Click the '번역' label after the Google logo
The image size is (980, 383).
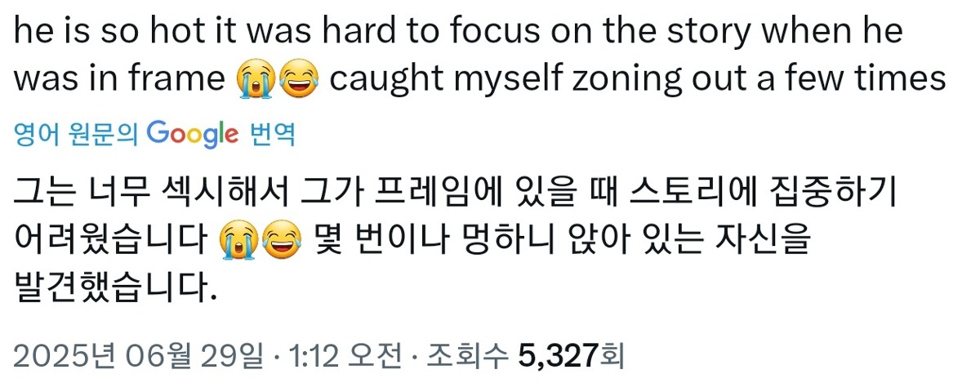coord(270,135)
